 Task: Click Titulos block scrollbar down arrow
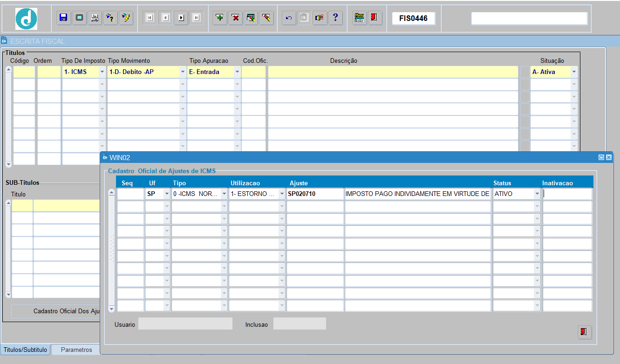click(8, 164)
